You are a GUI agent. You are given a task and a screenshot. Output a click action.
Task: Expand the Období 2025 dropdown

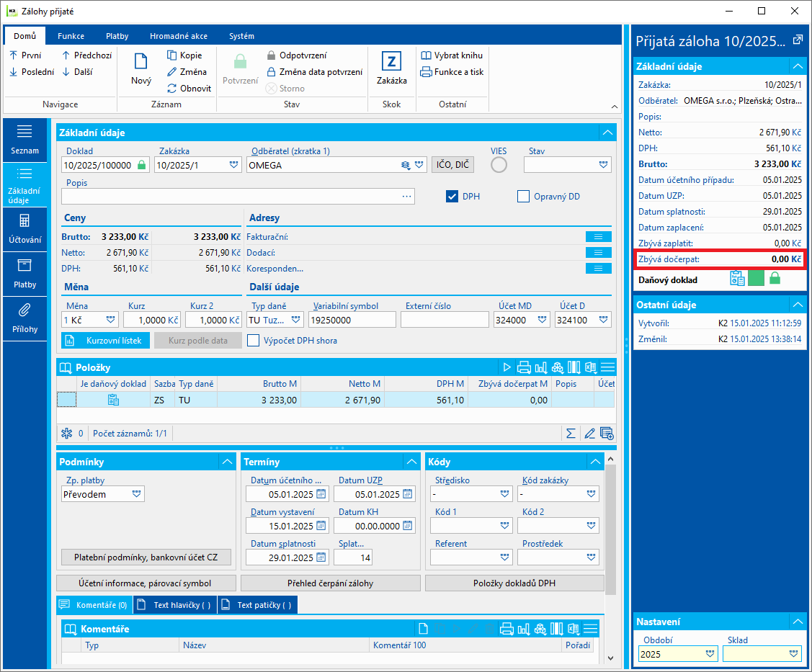(710, 654)
